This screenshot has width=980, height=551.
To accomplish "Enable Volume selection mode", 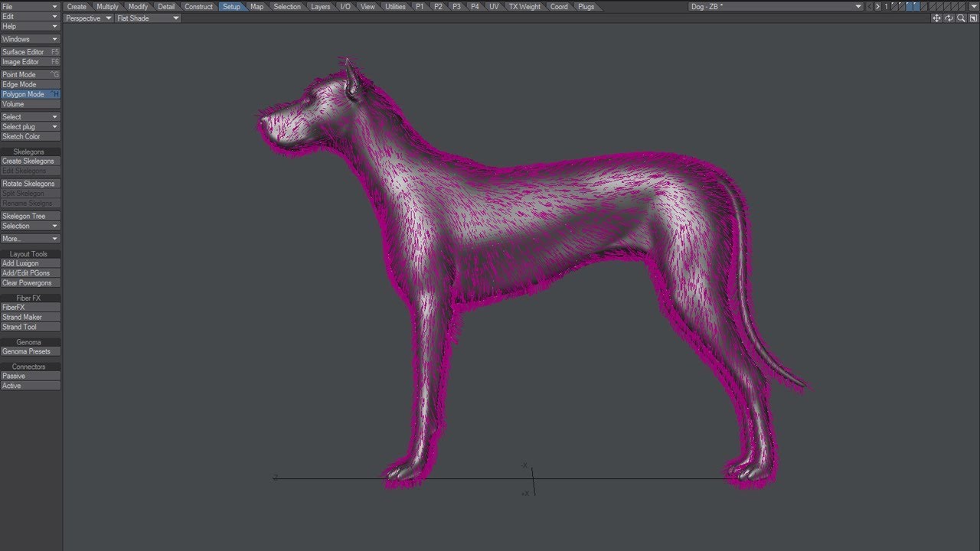I will pyautogui.click(x=31, y=104).
